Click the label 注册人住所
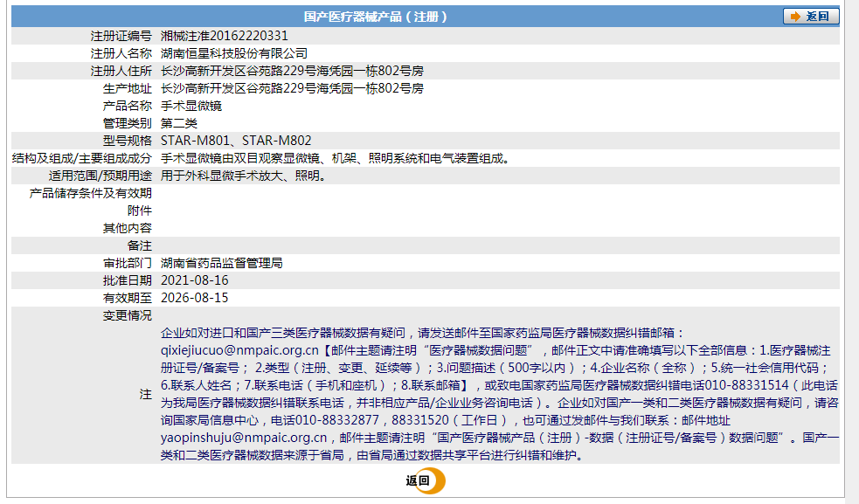 121,72
